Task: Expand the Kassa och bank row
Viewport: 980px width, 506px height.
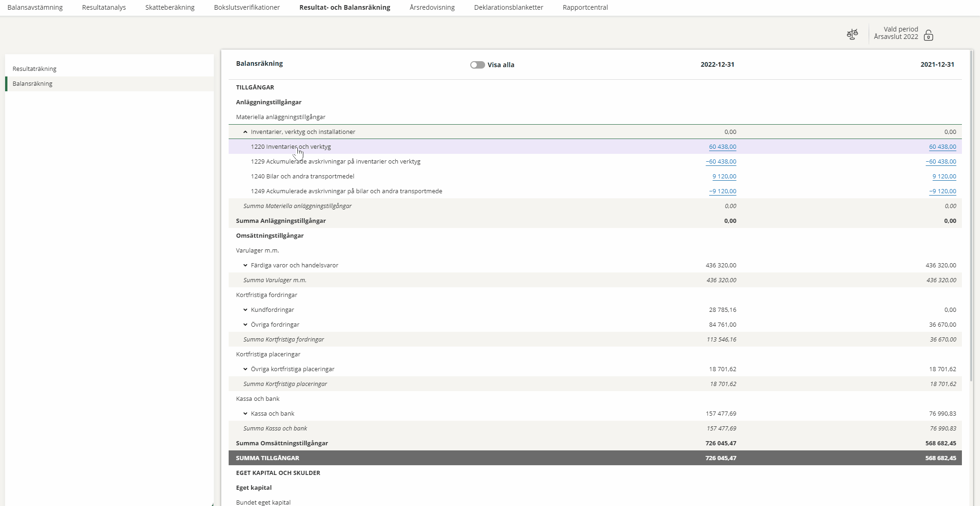Action: click(x=245, y=414)
